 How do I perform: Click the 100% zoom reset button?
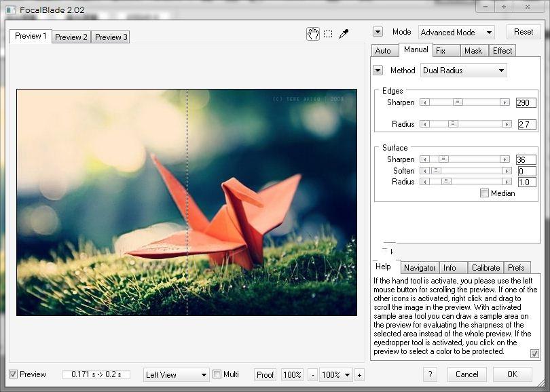(292, 375)
